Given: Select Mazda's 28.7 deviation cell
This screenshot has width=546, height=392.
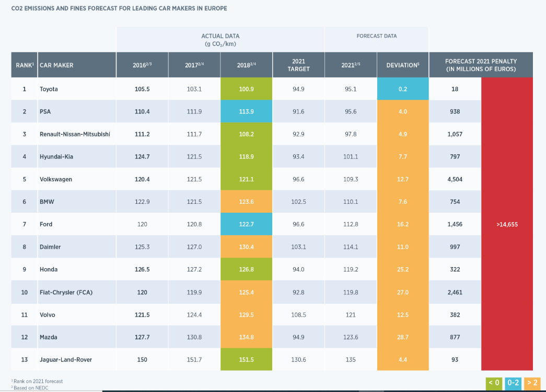Looking at the screenshot, I should [402, 337].
